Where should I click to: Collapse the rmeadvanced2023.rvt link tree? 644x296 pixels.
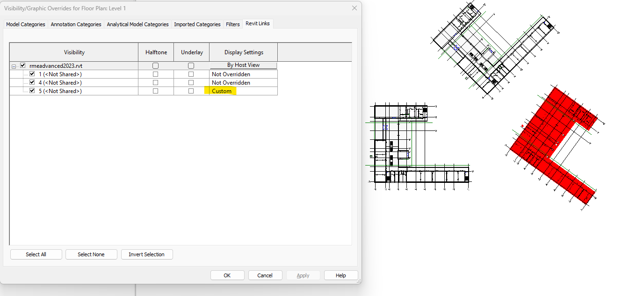coord(14,65)
